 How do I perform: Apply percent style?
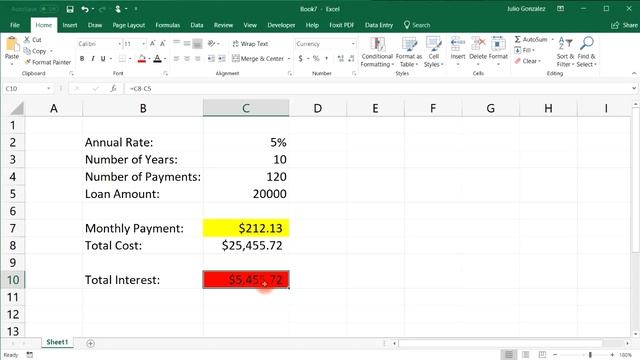[316, 59]
